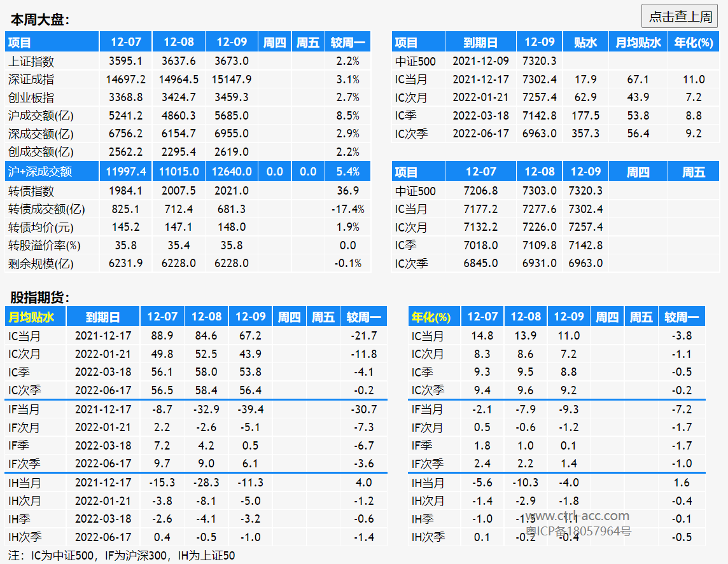Click 沪成交额(亿) row label
This screenshot has width=728, height=564.
click(41, 116)
